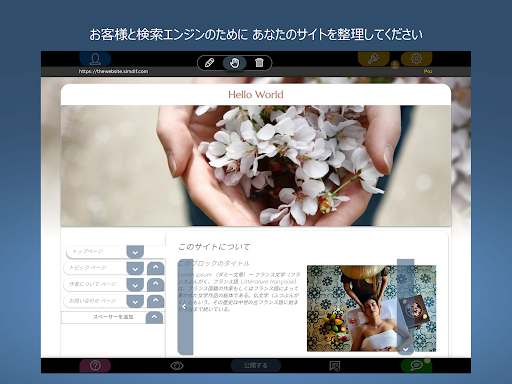Screen dimensions: 512x384
Task: Move トップページ tab down
Action: (x=135, y=252)
